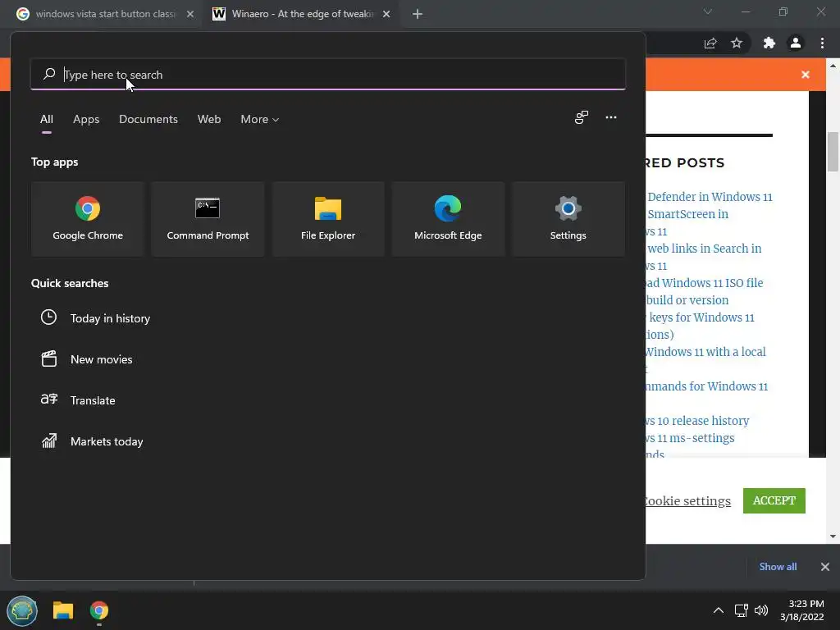Open Chrome extensions puzzle icon
Image resolution: width=840 pixels, height=630 pixels.
[769, 43]
